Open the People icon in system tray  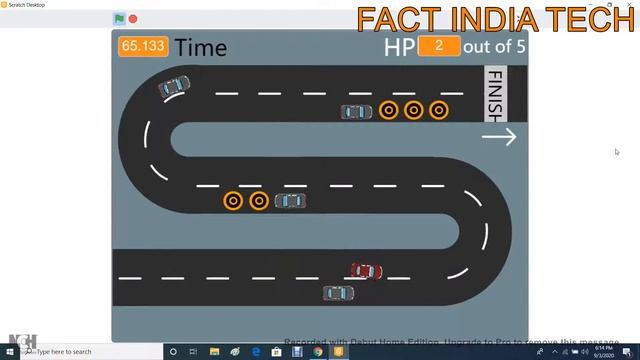540,352
